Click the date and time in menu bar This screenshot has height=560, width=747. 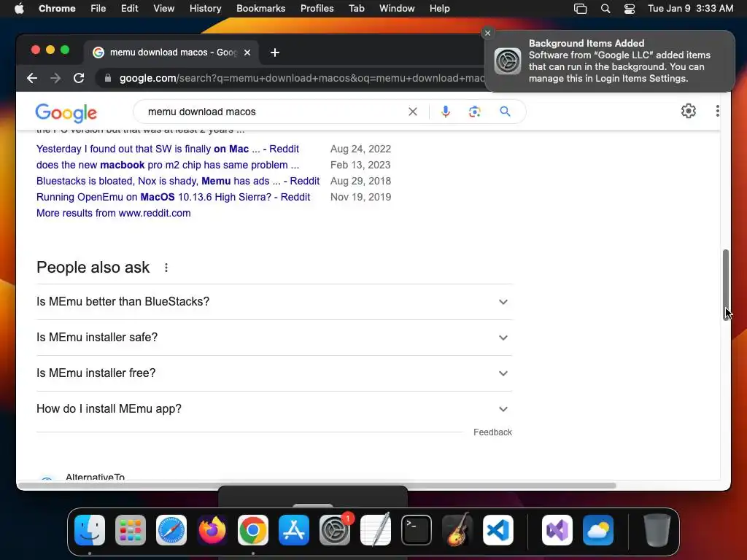690,9
